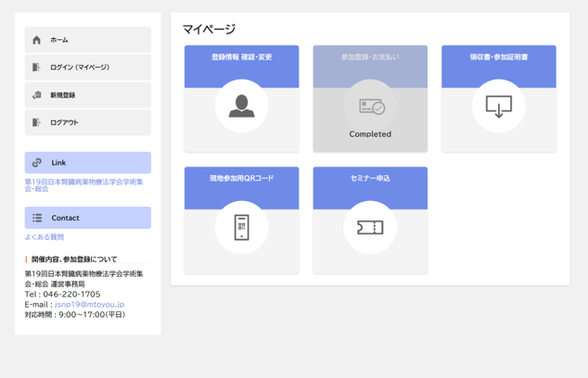This screenshot has height=378, width=588.
Task: Open 現地参加用QRコード card header
Action: pyautogui.click(x=241, y=178)
